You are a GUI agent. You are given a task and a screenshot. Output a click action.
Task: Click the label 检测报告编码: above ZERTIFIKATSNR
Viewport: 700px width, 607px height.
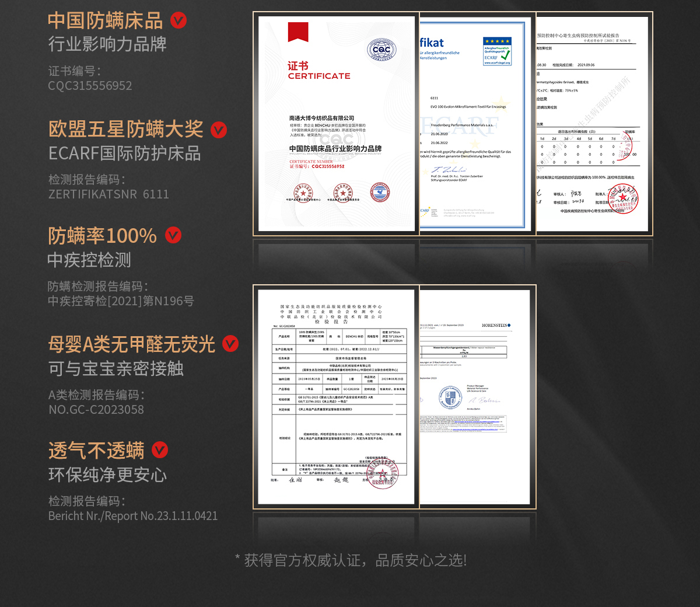click(87, 180)
